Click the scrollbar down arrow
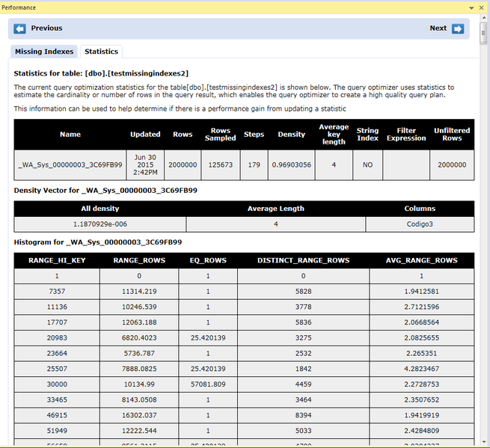 (484, 442)
